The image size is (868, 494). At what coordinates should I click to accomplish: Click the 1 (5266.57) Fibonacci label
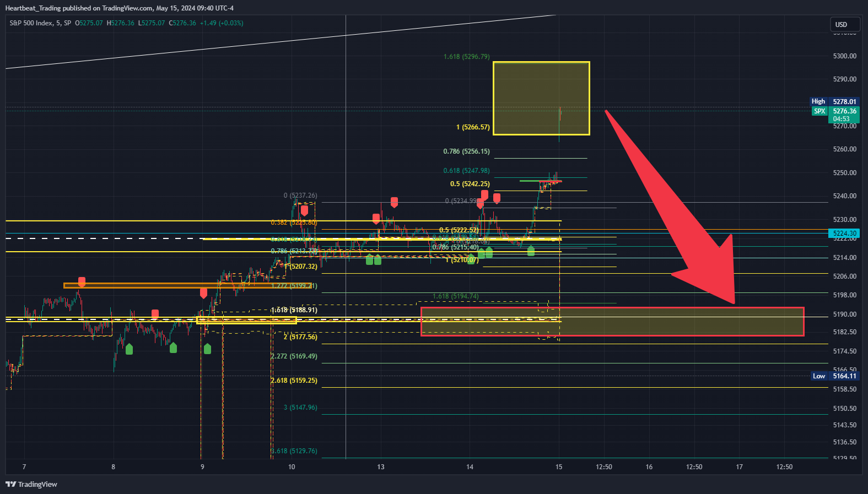[473, 127]
